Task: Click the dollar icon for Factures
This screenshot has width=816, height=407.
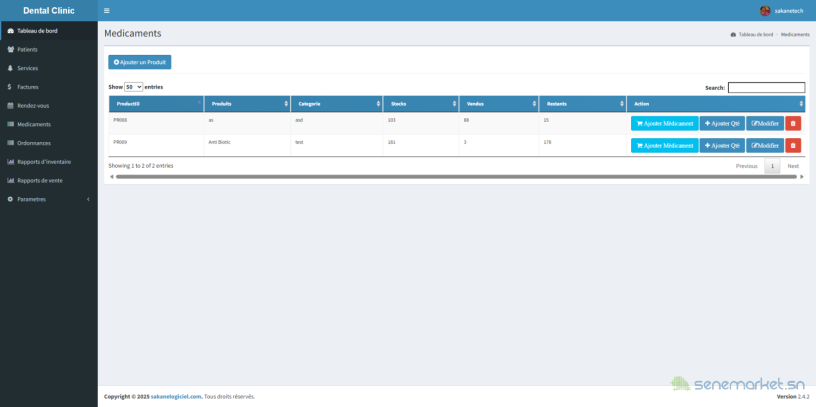Action: [10, 87]
